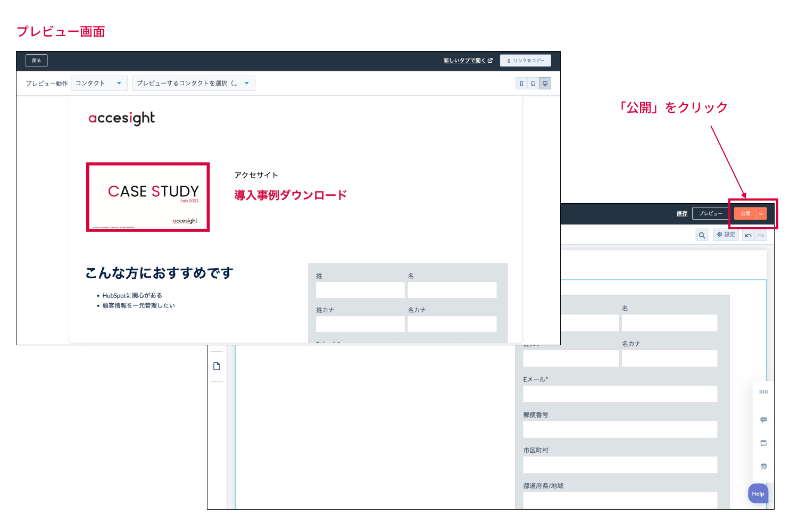Click the purple Help button

pos(758,494)
